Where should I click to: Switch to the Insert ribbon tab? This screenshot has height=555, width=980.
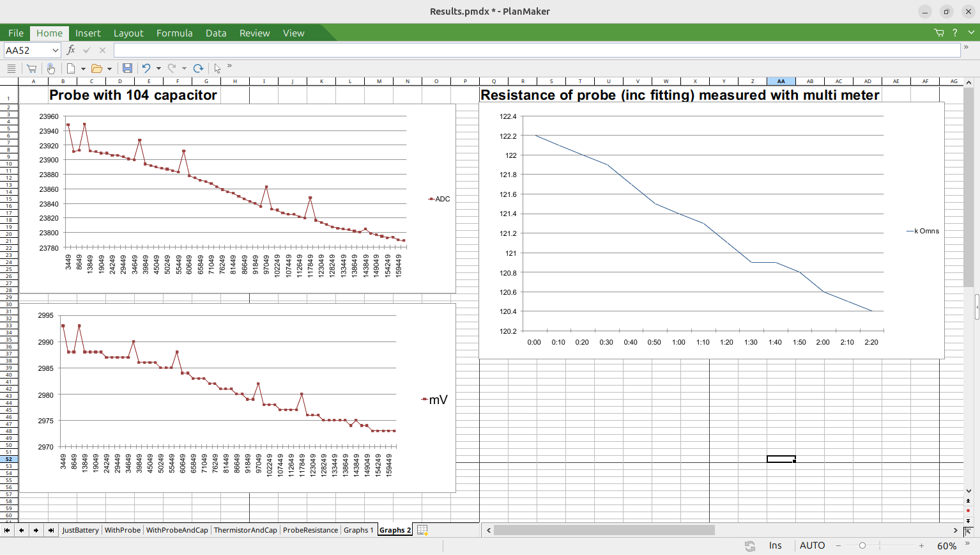pyautogui.click(x=88, y=33)
